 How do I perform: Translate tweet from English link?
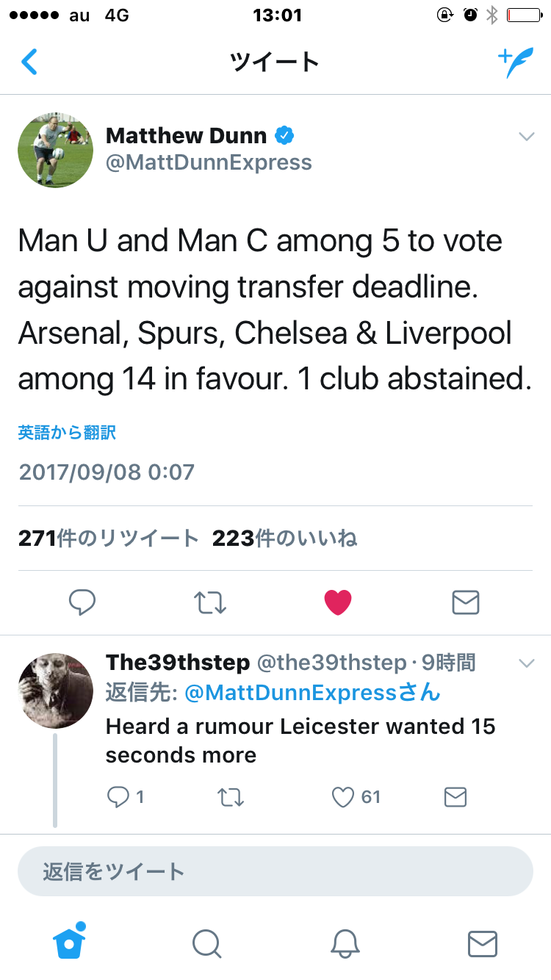tap(67, 433)
